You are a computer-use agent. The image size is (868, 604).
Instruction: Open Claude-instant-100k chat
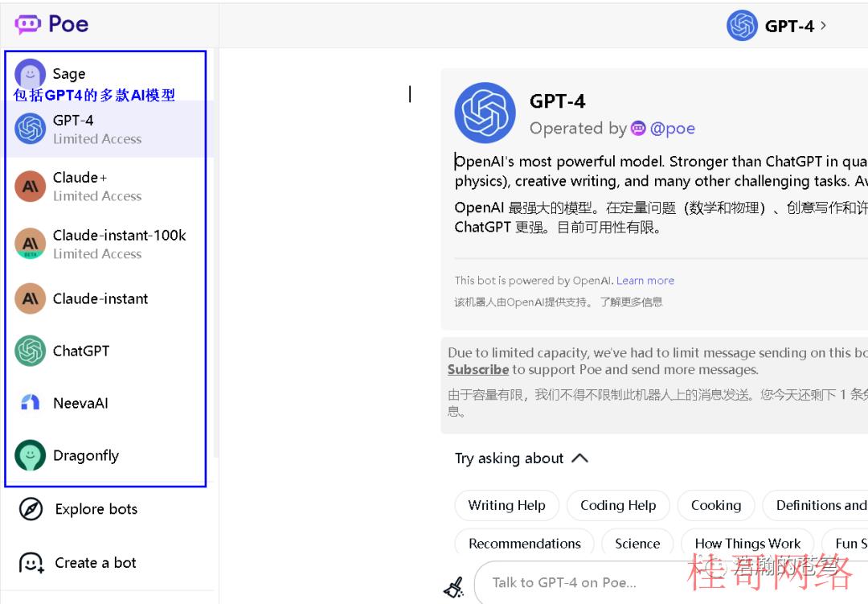(x=105, y=244)
